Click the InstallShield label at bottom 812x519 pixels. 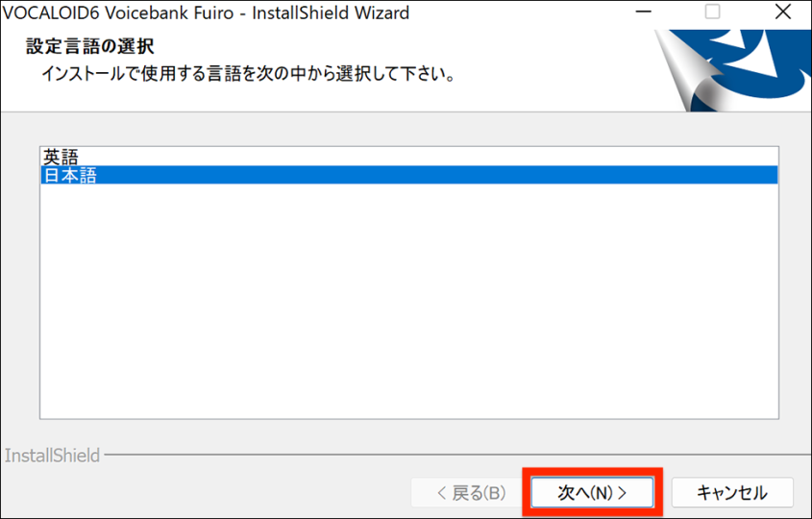tap(52, 456)
